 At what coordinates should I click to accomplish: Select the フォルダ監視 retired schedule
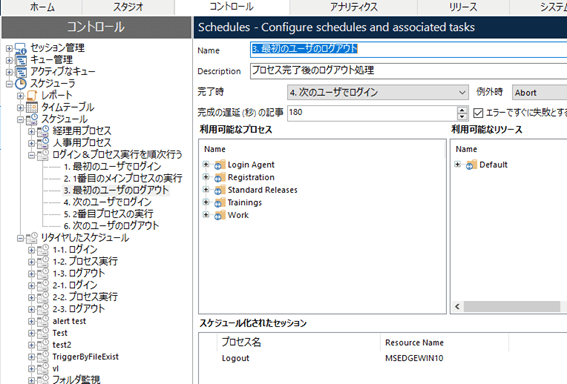76,379
